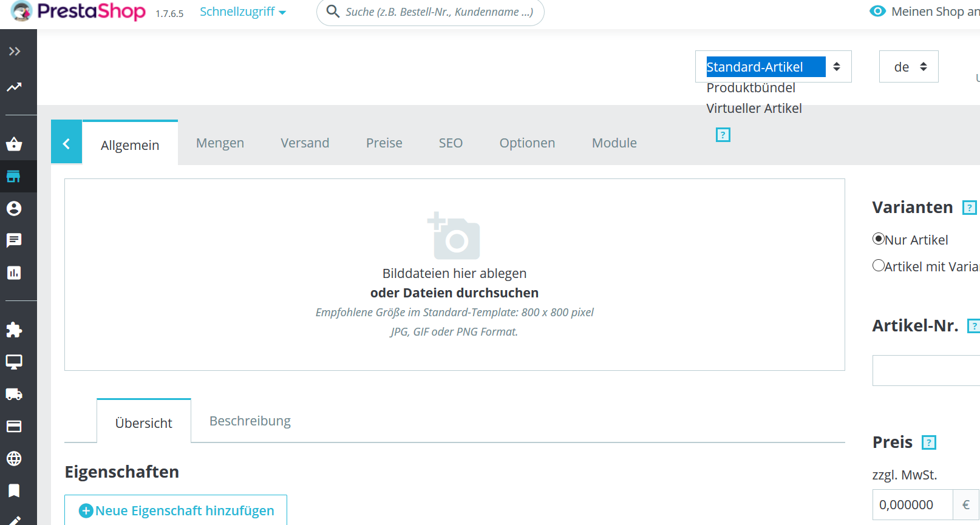This screenshot has width=980, height=525.
Task: Open Modules puzzle piece icon
Action: pos(14,330)
